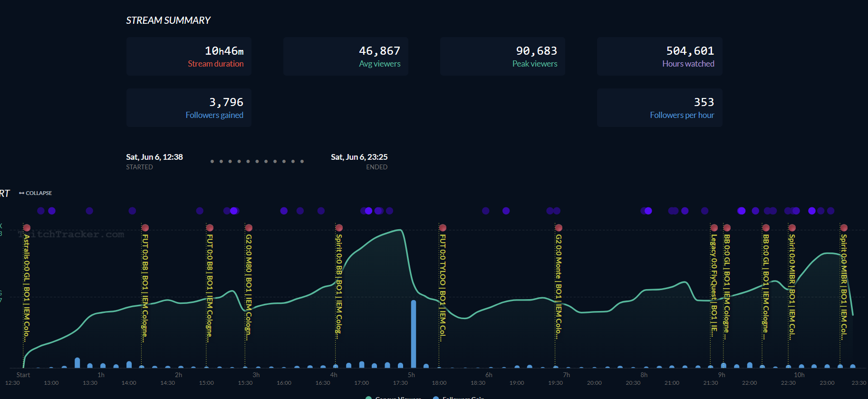Click the "18:00" clock time on the axis

pyautogui.click(x=439, y=383)
